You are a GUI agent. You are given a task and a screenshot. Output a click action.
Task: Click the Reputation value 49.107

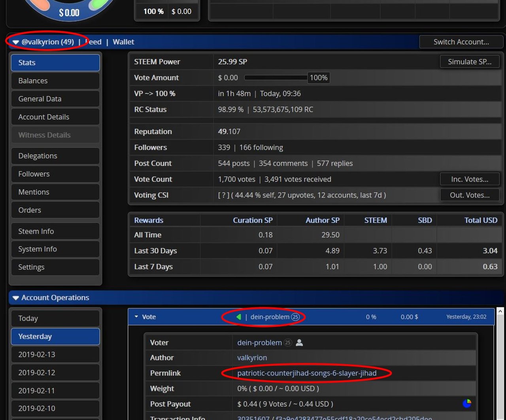pos(229,132)
